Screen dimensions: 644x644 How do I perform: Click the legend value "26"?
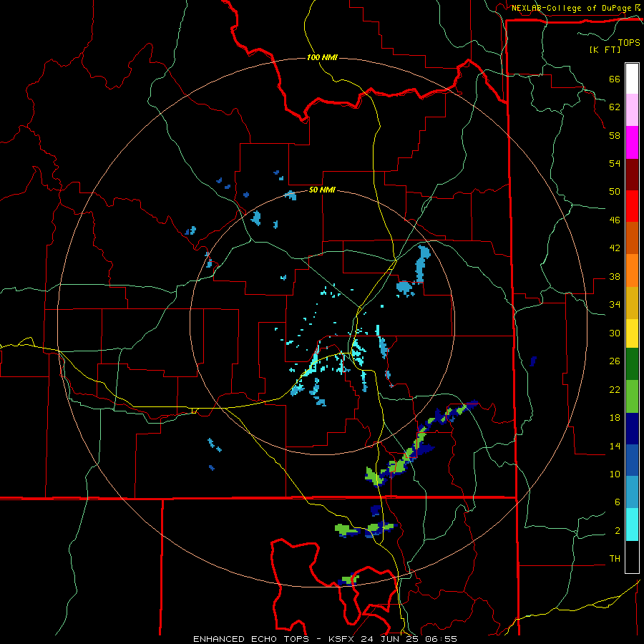point(615,361)
